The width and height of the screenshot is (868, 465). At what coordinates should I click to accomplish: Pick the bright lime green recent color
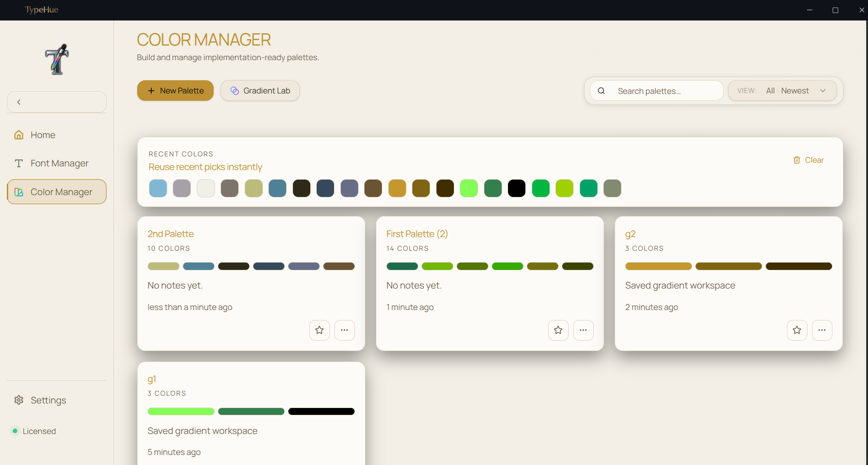469,188
